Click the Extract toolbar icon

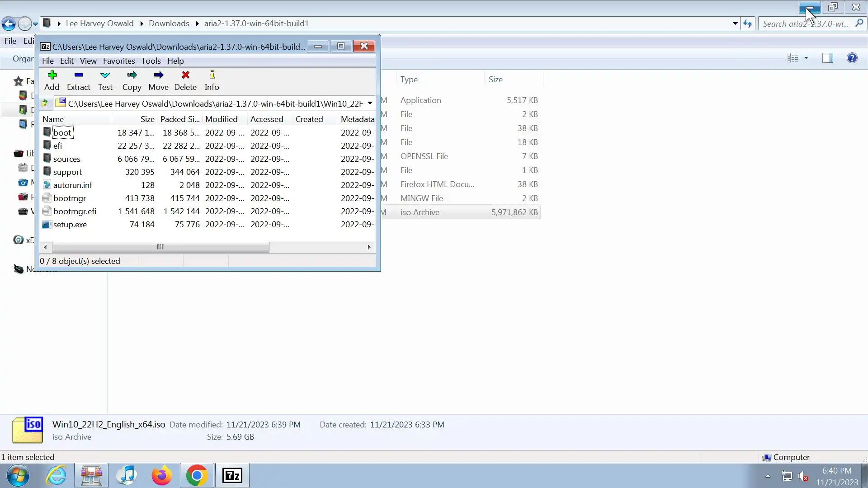pos(78,80)
